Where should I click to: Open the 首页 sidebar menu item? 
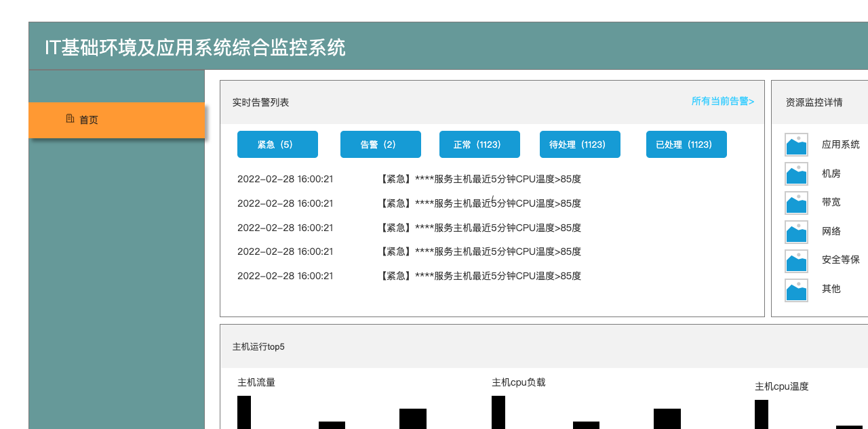[117, 120]
